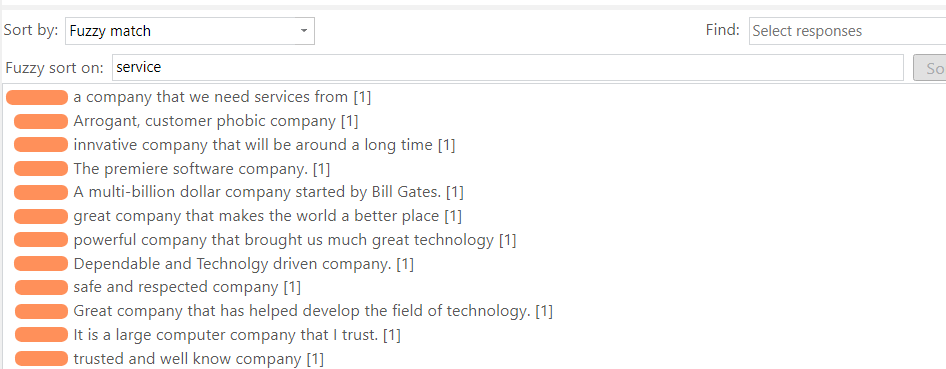Click orange bar beside 'great company that makes' response
Image resolution: width=946 pixels, height=369 pixels.
(41, 216)
